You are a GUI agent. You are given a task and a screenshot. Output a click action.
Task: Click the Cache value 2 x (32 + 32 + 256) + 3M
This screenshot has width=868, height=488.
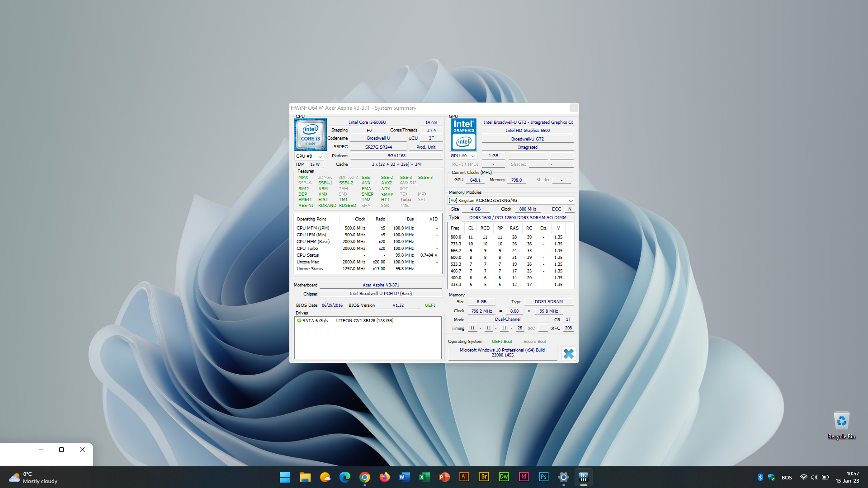[x=396, y=164]
